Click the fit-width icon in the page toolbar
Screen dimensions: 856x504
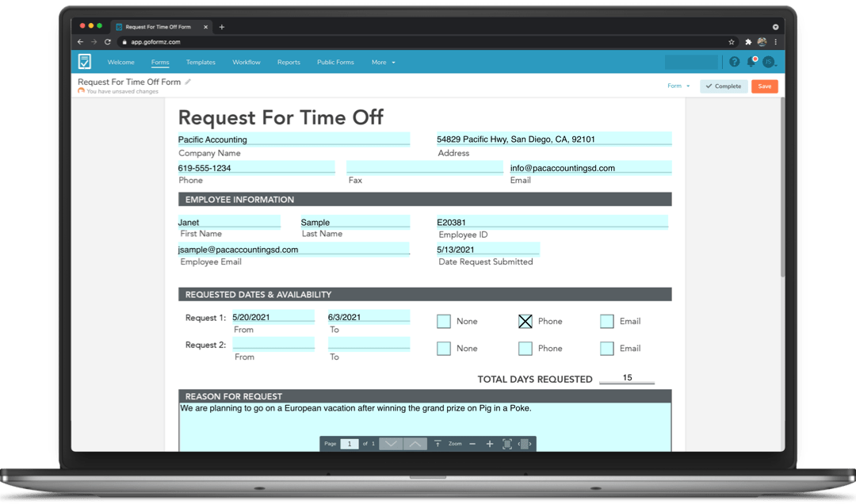525,444
